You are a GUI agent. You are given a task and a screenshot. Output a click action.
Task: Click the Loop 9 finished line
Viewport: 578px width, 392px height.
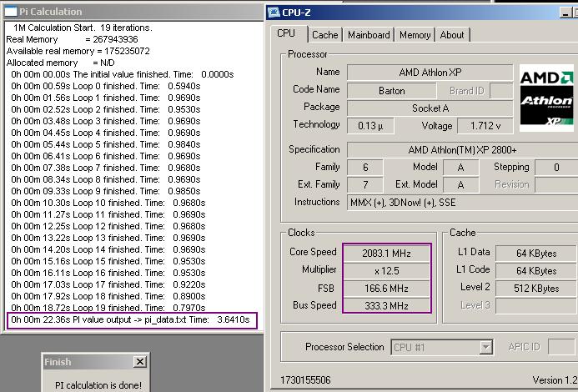coord(105,191)
